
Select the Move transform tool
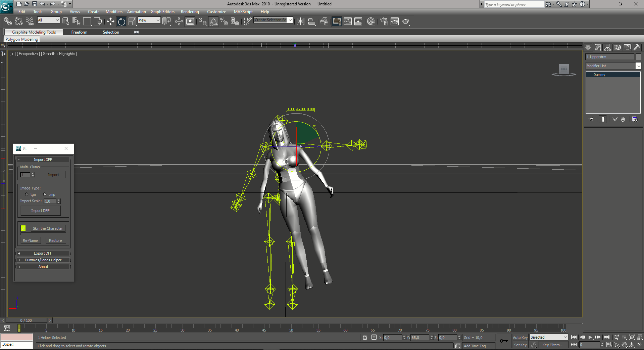(110, 21)
